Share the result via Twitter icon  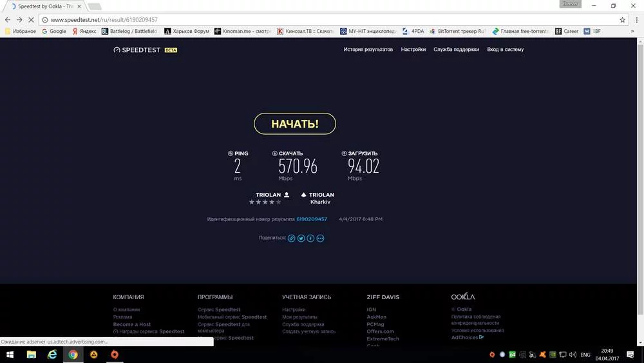(x=301, y=238)
